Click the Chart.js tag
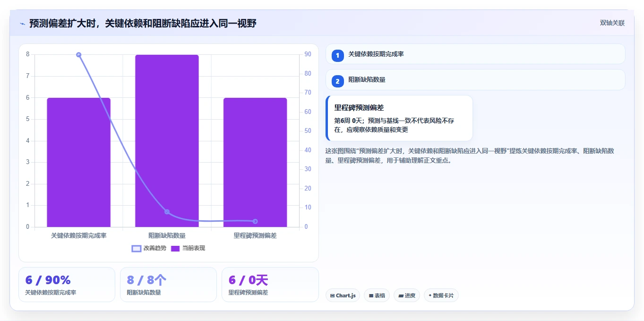This screenshot has width=644, height=321. [x=343, y=295]
